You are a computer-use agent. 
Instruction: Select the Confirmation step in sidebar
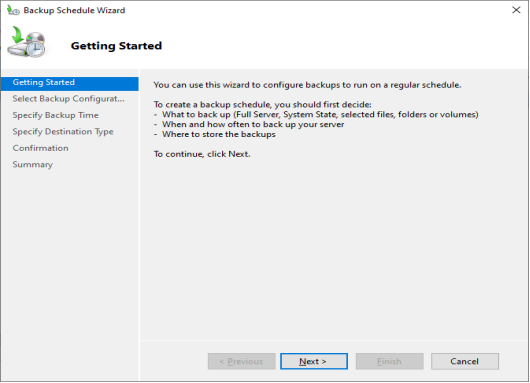(x=40, y=148)
